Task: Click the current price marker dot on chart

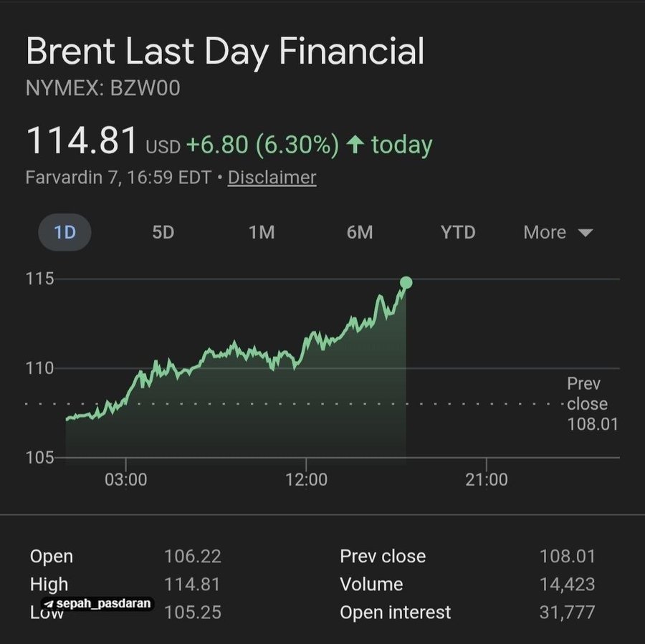Action: (x=406, y=282)
